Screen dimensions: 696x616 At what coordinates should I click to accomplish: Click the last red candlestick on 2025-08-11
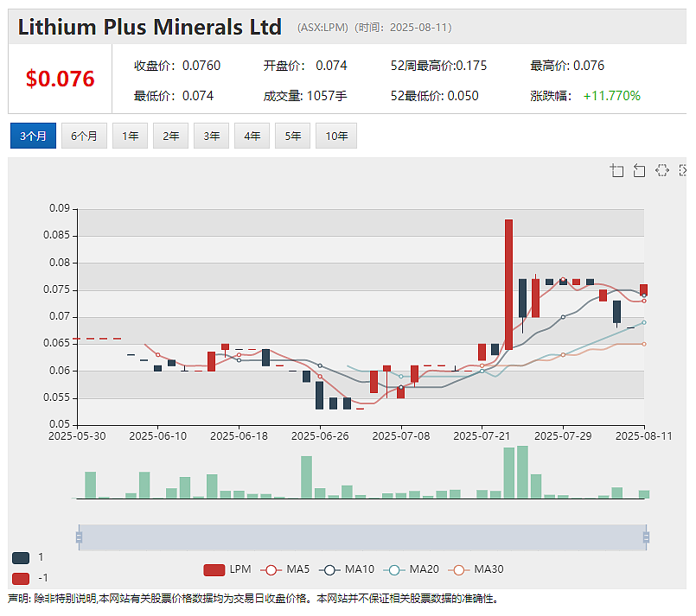coord(643,290)
